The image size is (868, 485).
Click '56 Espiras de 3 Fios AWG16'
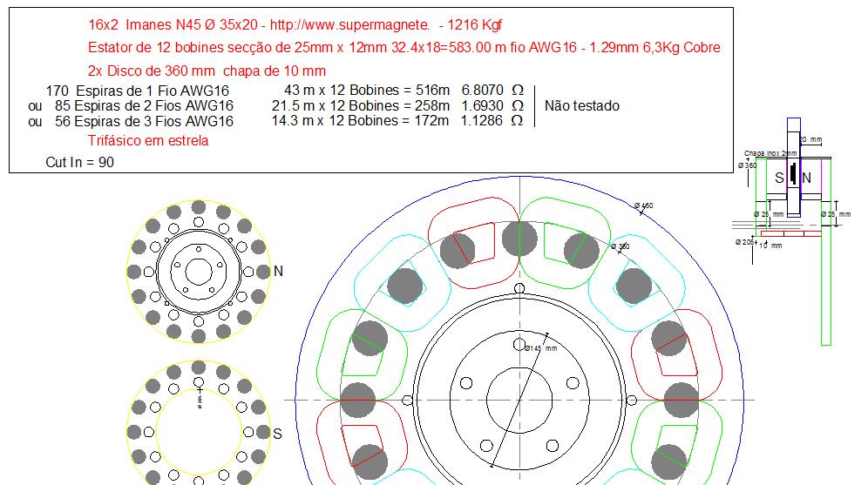point(144,121)
